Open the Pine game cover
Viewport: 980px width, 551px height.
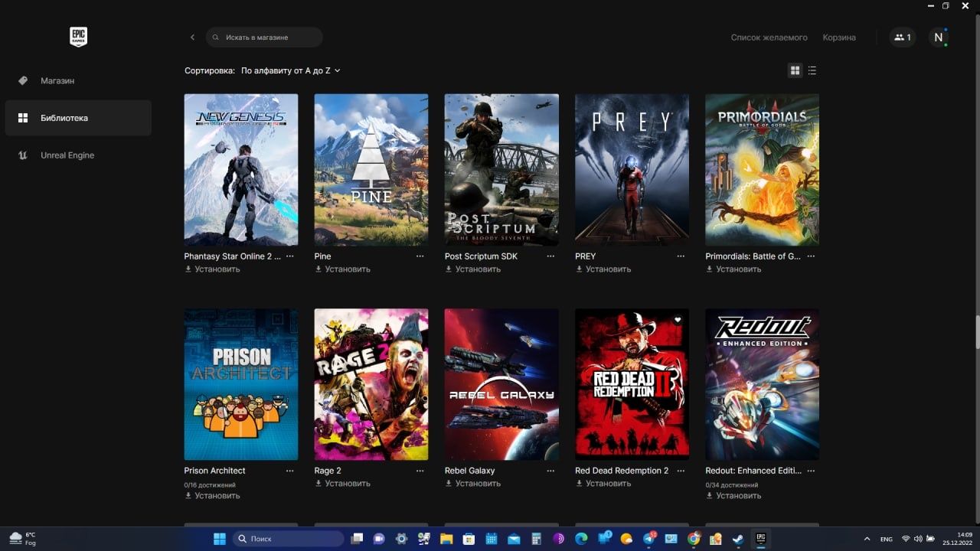[371, 170]
